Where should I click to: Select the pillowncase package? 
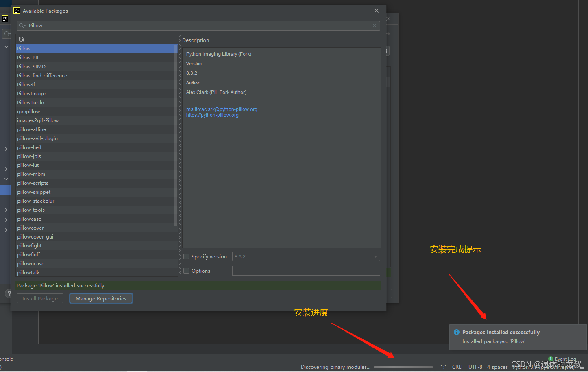pos(95,264)
